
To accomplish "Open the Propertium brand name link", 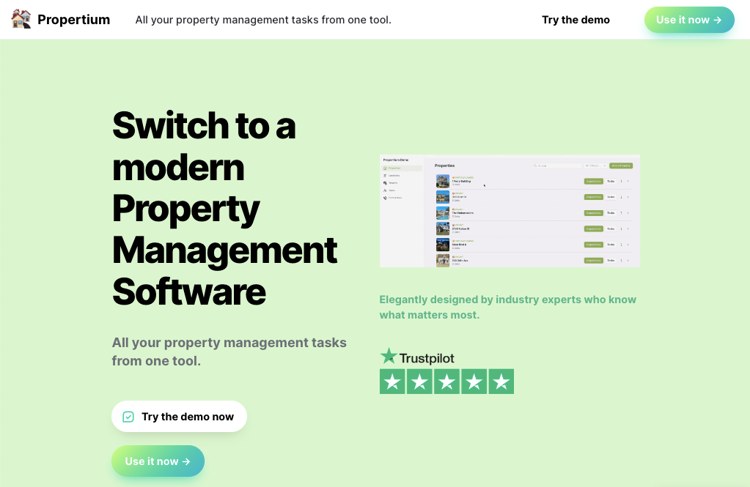I will pos(74,20).
